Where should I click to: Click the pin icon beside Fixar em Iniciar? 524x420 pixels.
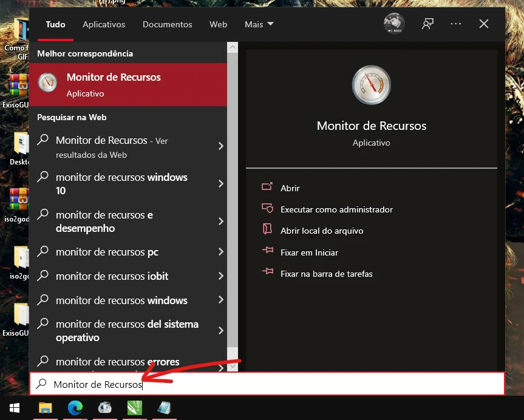click(267, 249)
